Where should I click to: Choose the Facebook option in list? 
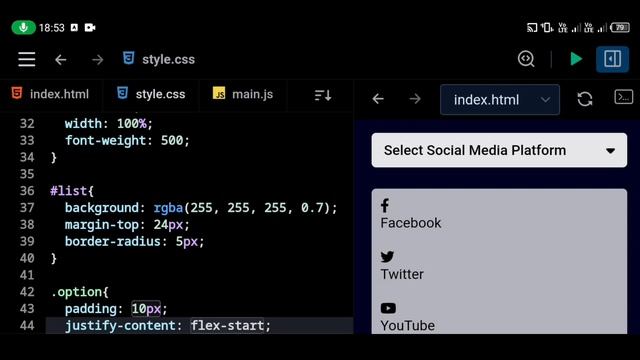tap(499, 214)
